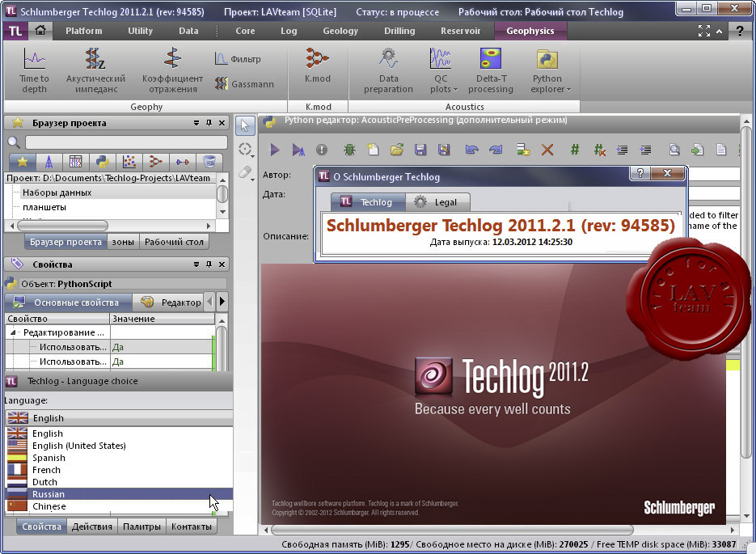Redo the edit in the Python editor

pyautogui.click(x=495, y=150)
